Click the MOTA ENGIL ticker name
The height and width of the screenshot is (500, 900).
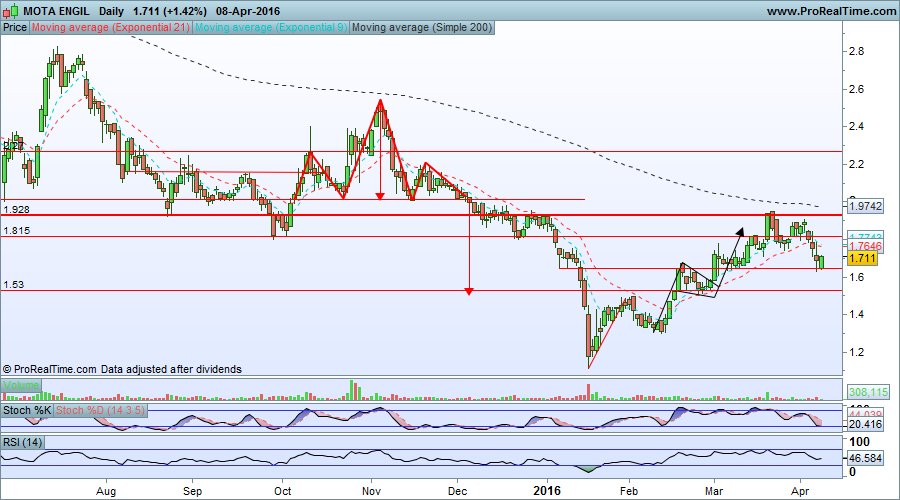pyautogui.click(x=56, y=11)
